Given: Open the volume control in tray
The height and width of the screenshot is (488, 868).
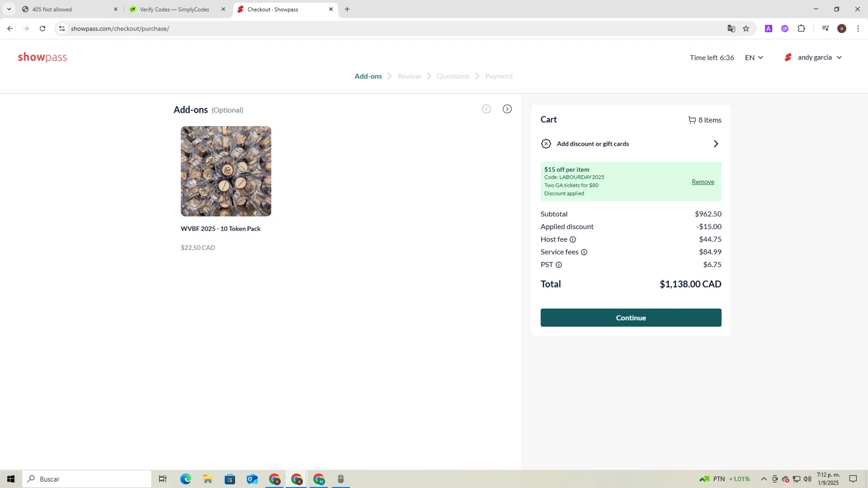Looking at the screenshot, I should click(807, 479).
